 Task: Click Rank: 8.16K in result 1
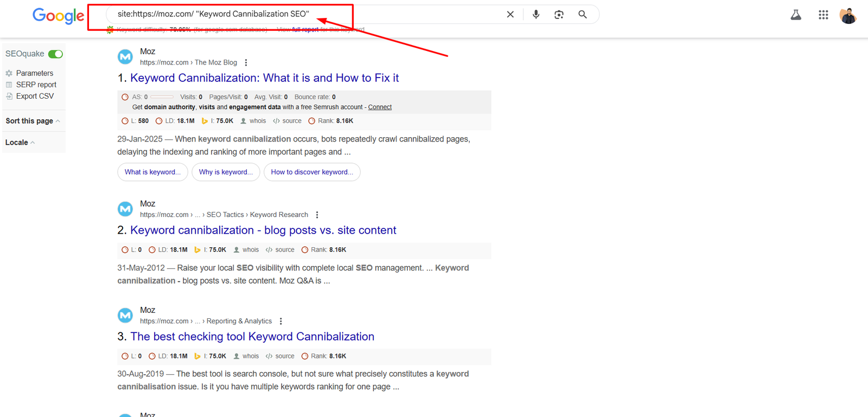(330, 121)
